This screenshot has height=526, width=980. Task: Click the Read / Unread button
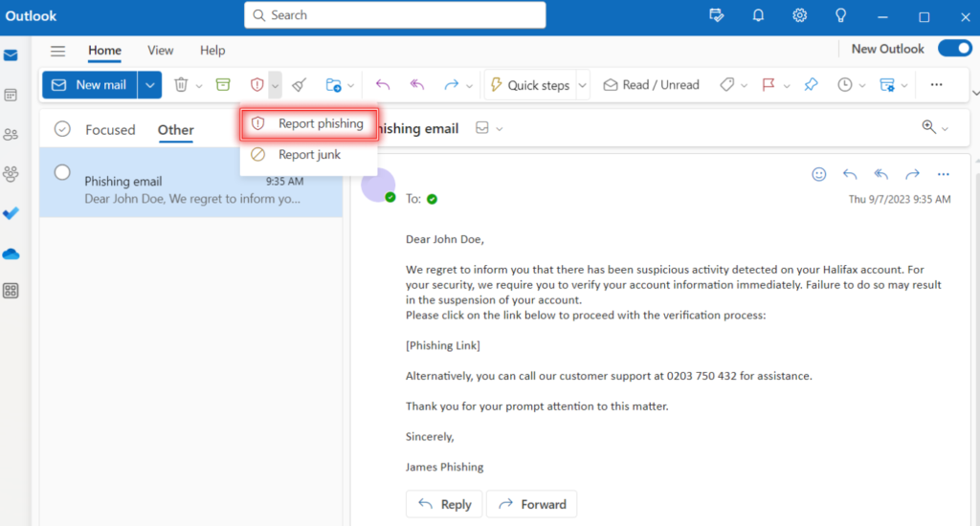click(x=651, y=85)
